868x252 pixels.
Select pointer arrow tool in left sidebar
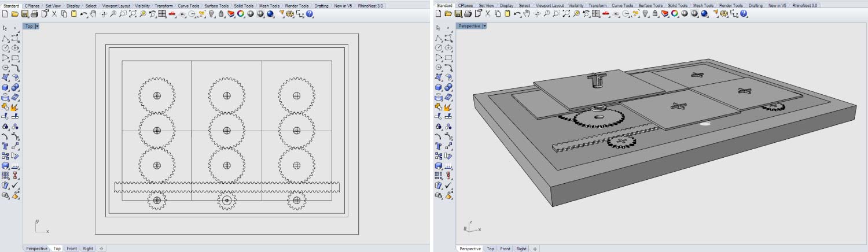5,28
